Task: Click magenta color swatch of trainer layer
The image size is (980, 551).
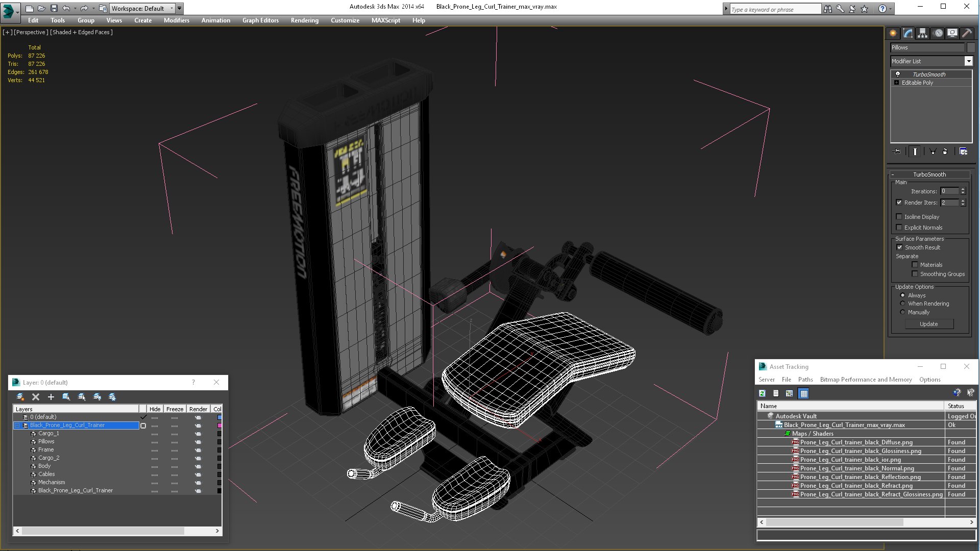Action: point(219,425)
